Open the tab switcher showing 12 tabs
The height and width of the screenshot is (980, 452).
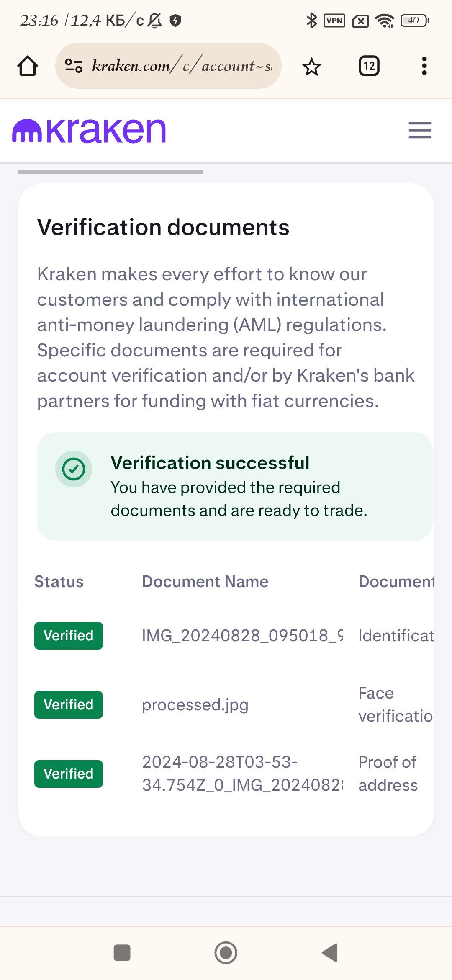click(369, 66)
